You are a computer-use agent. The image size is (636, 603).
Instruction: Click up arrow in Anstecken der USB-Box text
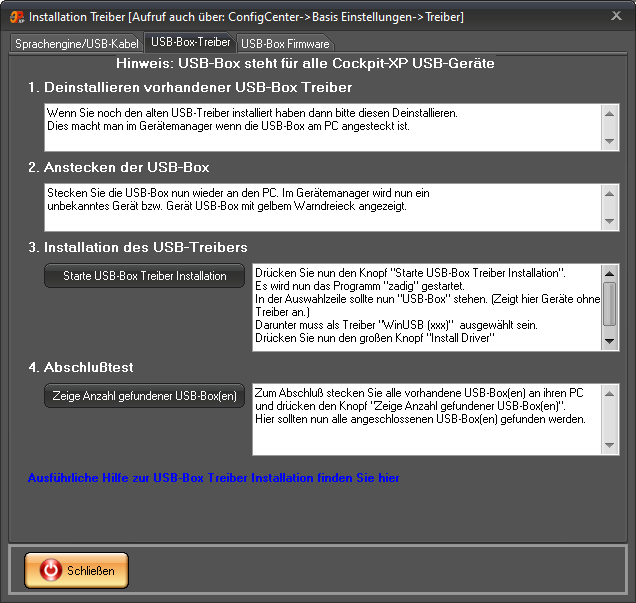tap(611, 191)
